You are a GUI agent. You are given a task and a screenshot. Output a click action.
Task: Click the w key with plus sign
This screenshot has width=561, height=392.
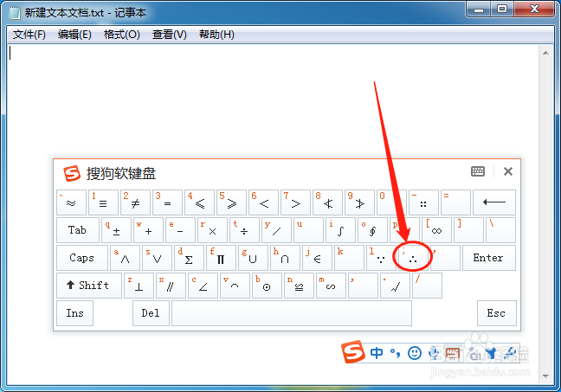pos(148,230)
